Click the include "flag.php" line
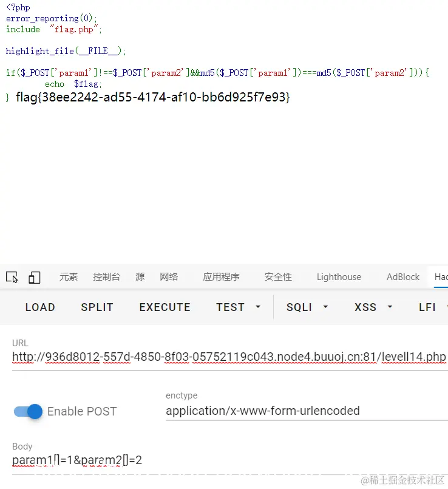This screenshot has width=448, height=489. pos(53,29)
